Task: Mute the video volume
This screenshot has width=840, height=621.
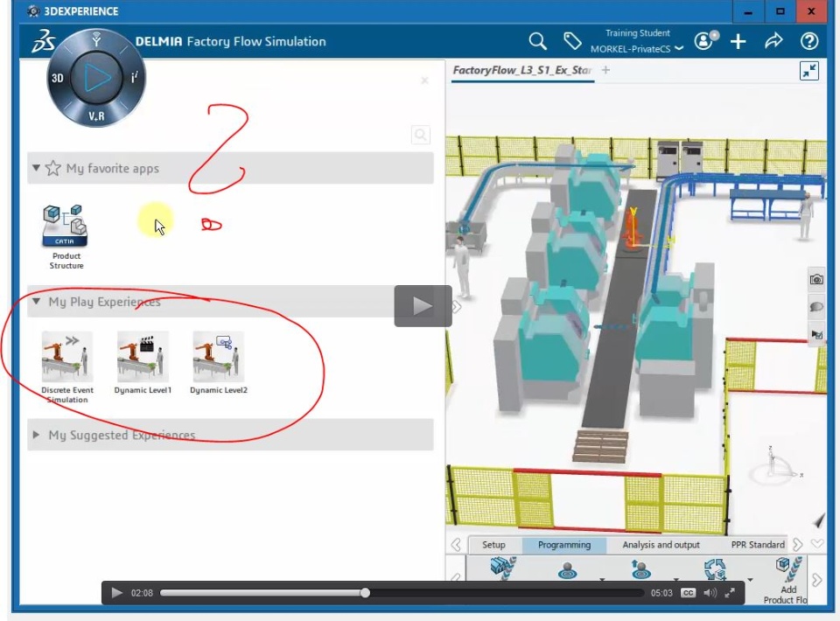Action: [710, 593]
